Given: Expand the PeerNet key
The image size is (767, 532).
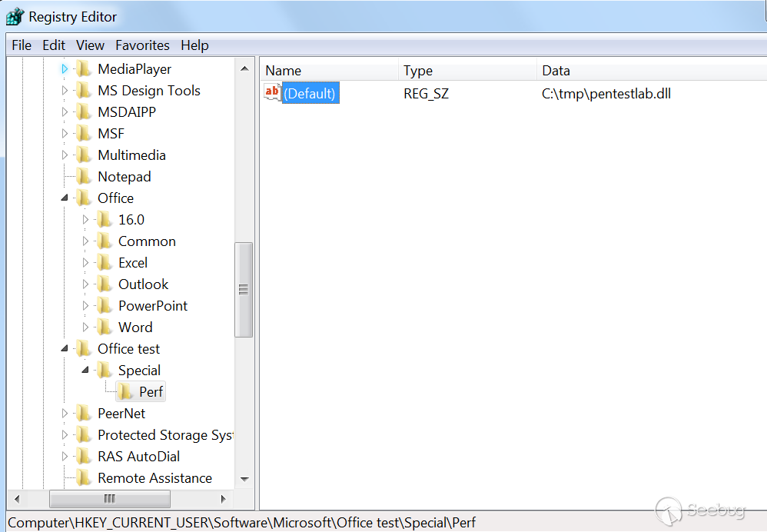Looking at the screenshot, I should pyautogui.click(x=65, y=414).
